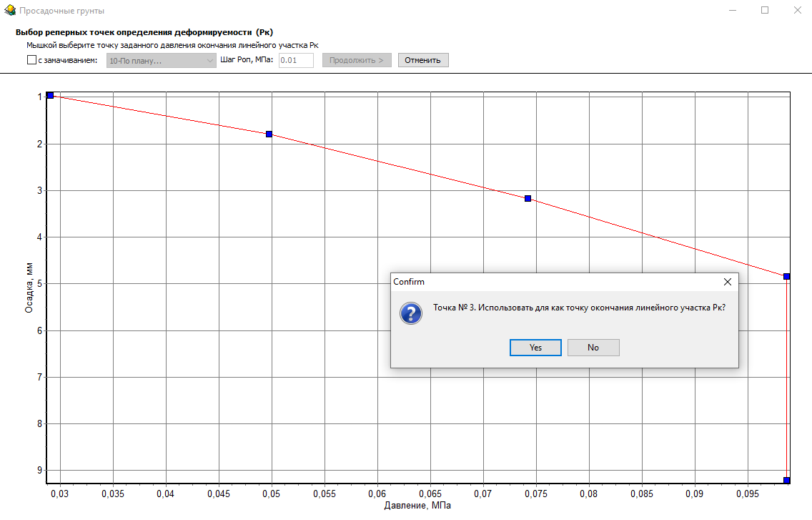Maximize the Просадочные грунты window
This screenshot has height=520, width=812.
pos(764,11)
